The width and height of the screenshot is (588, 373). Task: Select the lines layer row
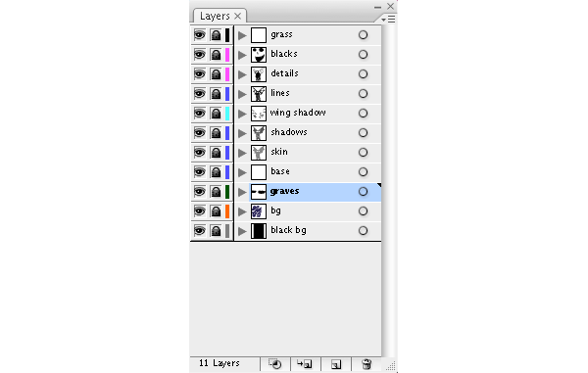point(308,94)
